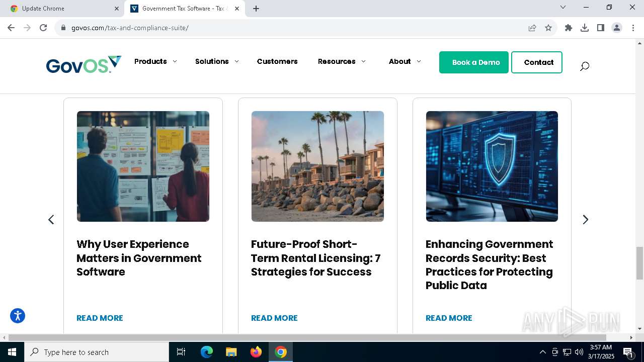This screenshot has height=362, width=644.
Task: Open the Chrome downloads icon
Action: pyautogui.click(x=585, y=28)
